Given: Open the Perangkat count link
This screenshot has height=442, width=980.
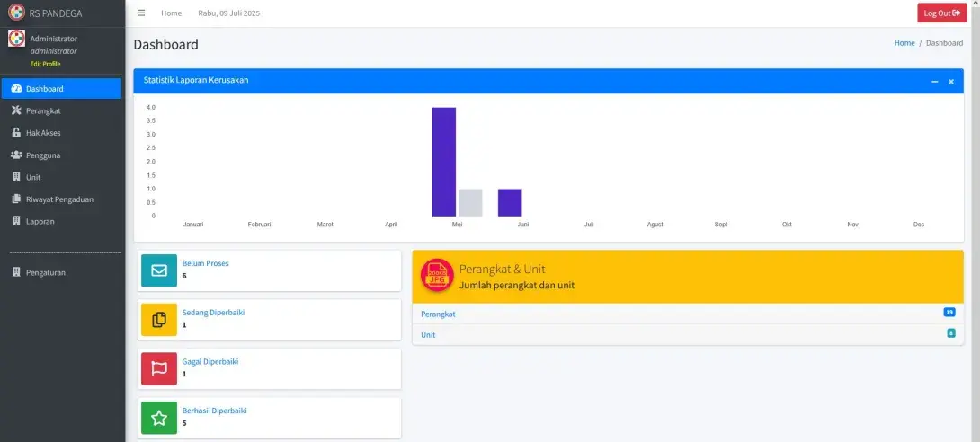Looking at the screenshot, I should point(438,314).
